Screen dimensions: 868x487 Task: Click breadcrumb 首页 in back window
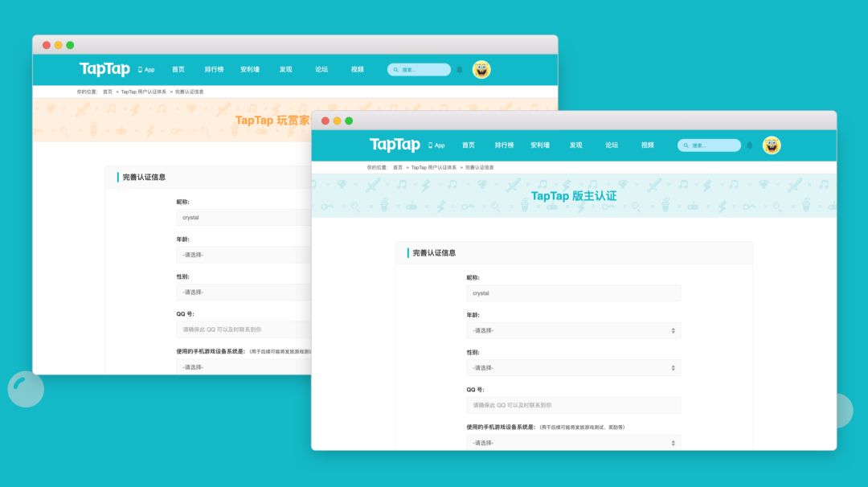coord(108,92)
